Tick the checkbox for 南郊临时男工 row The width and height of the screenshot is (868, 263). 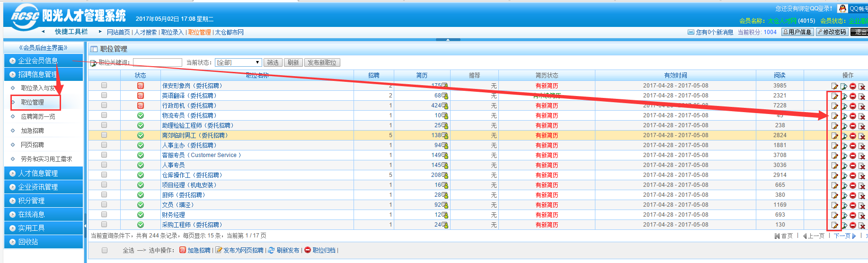click(104, 135)
